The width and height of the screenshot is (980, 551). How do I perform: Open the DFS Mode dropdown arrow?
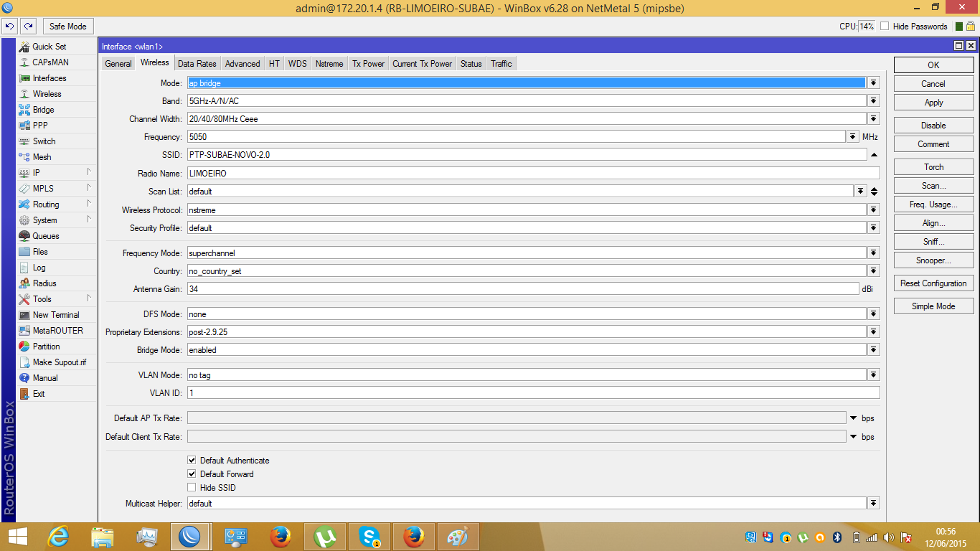873,314
